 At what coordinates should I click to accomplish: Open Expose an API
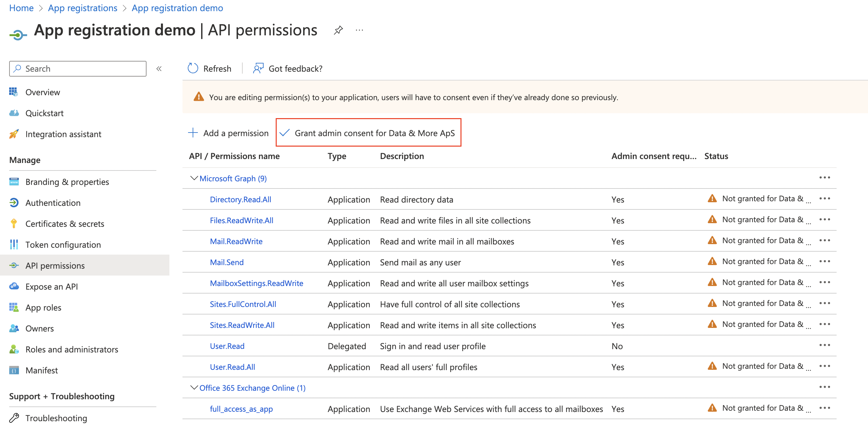coord(52,286)
